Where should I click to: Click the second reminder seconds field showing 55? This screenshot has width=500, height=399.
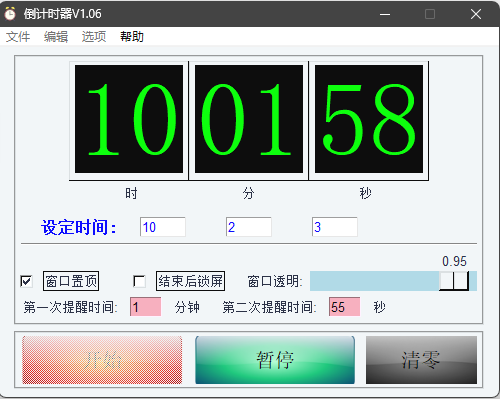(344, 307)
